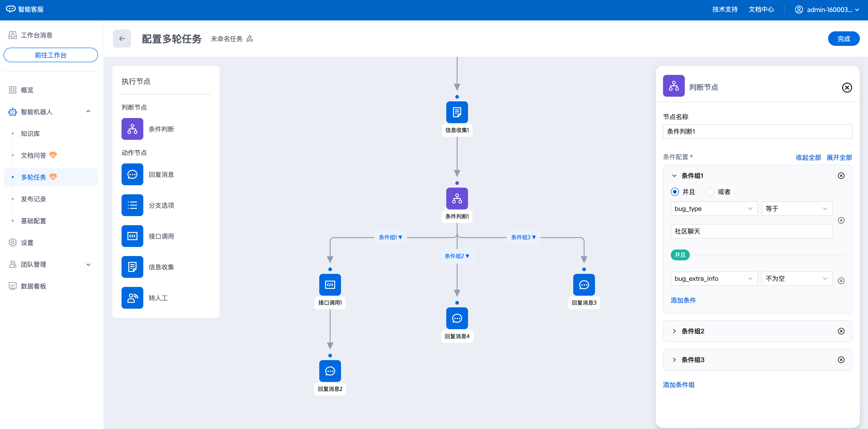Select the 或者 radio button
The width and height of the screenshot is (868, 429).
(x=710, y=192)
